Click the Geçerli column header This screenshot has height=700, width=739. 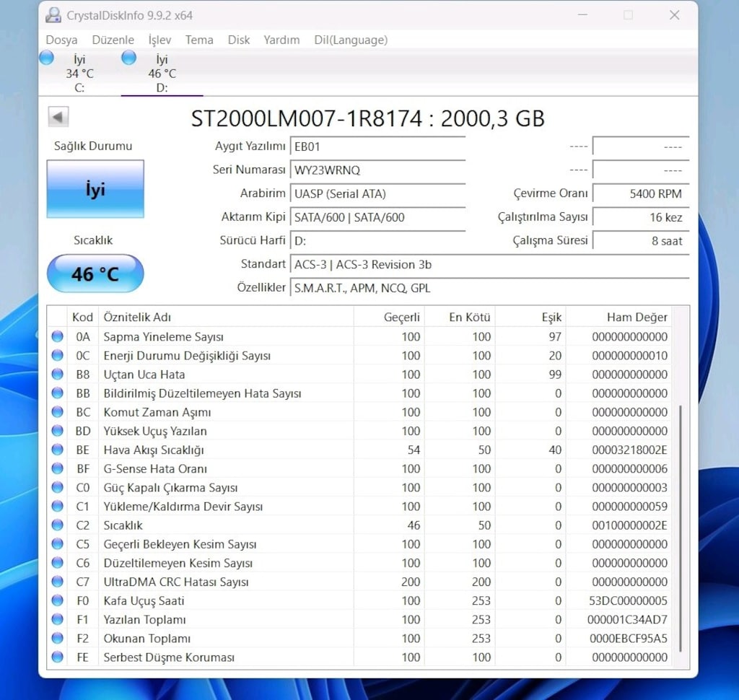[x=389, y=318]
